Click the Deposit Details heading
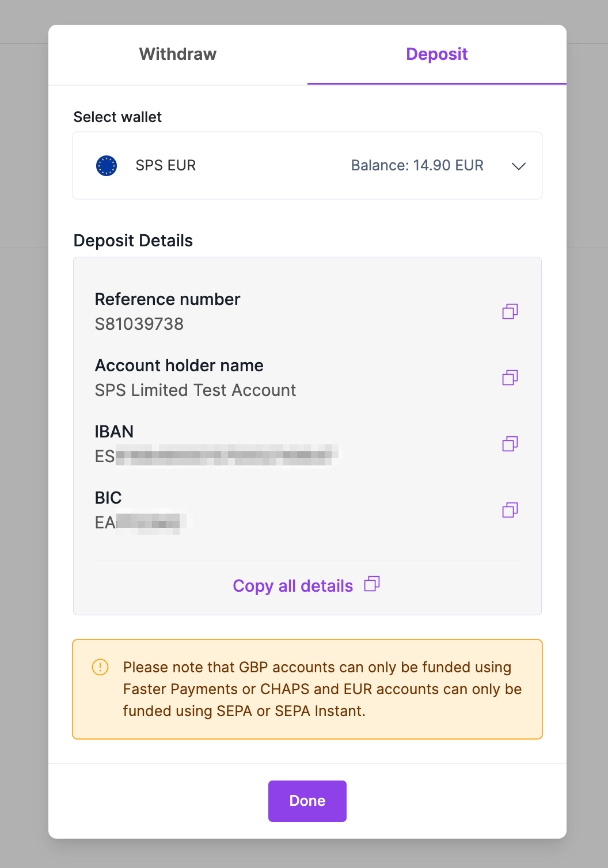 (133, 241)
